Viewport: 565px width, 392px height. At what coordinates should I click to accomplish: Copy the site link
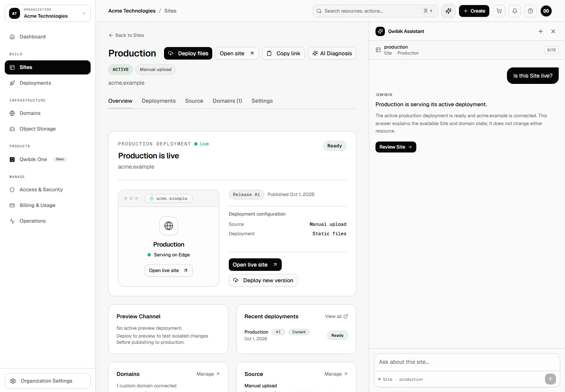coord(283,53)
